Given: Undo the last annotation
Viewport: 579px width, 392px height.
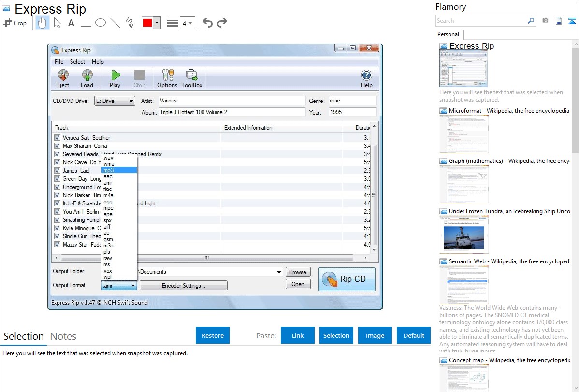Looking at the screenshot, I should pos(207,23).
